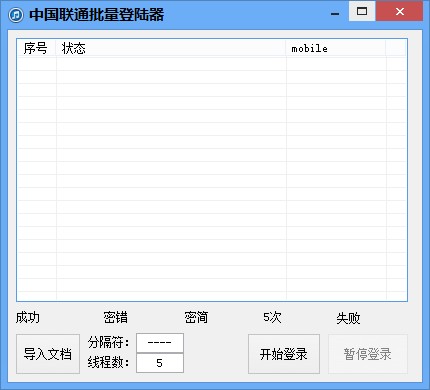Maximize the 中国联通批量登陆器 window
This screenshot has width=430, height=390.
(362, 11)
